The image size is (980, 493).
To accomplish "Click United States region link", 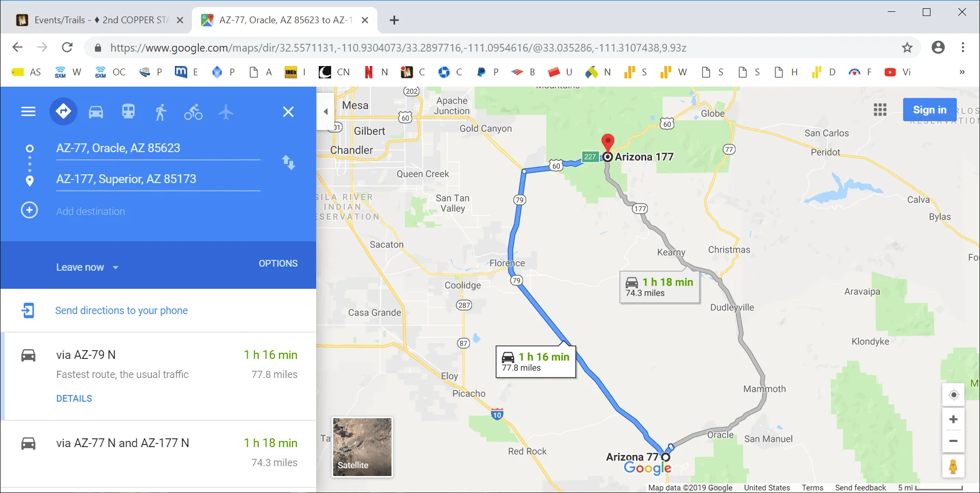I will click(x=767, y=488).
